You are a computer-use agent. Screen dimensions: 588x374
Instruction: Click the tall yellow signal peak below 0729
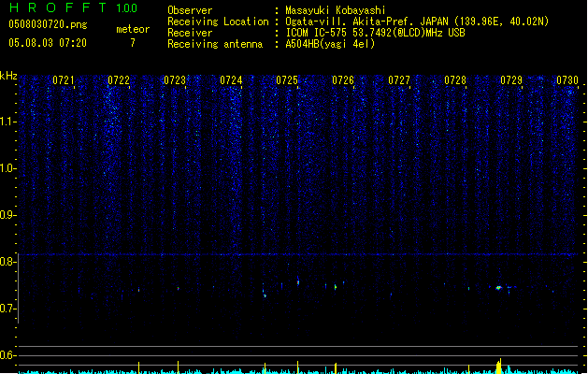pyautogui.click(x=499, y=367)
